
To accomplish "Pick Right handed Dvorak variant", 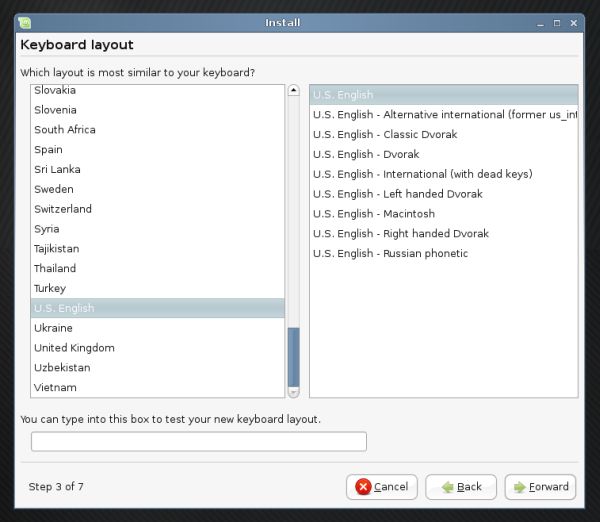I will (x=443, y=234).
